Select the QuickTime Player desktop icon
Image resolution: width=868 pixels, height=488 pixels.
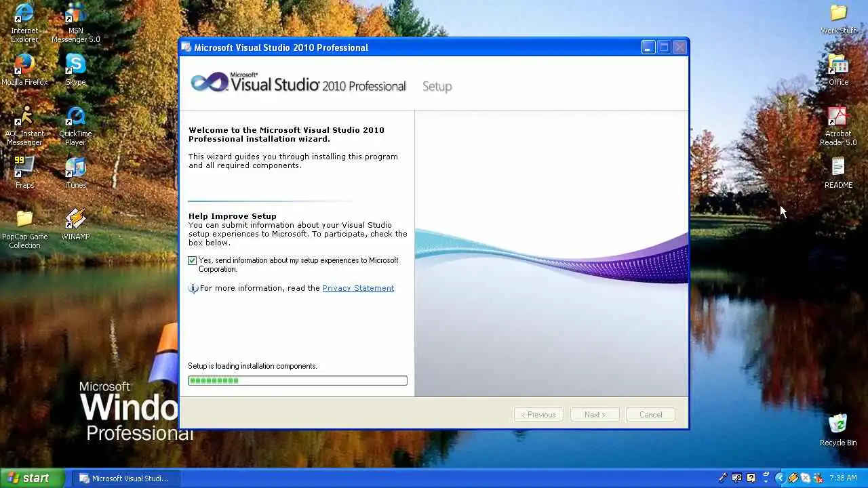click(x=75, y=126)
